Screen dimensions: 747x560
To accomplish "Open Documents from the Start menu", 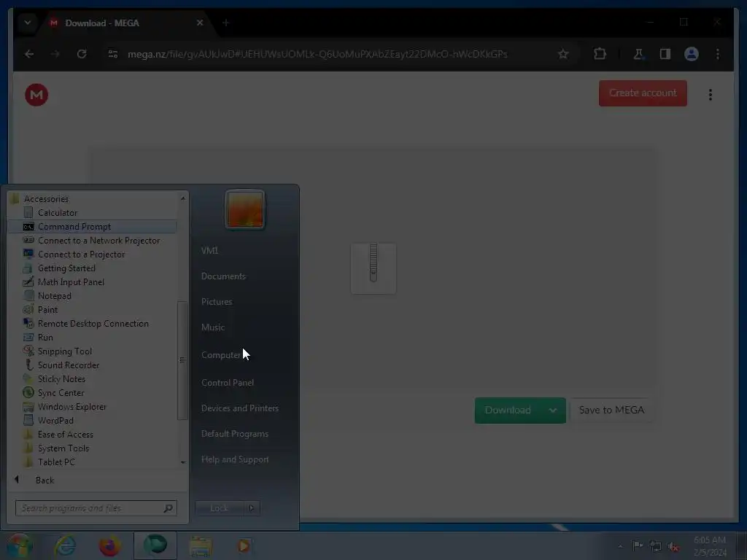I will click(x=223, y=276).
